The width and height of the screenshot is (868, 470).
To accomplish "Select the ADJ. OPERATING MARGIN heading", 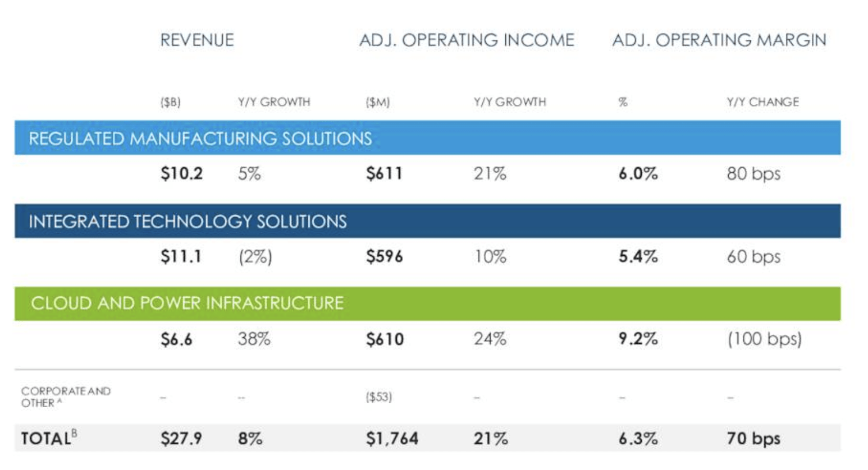I will [719, 40].
